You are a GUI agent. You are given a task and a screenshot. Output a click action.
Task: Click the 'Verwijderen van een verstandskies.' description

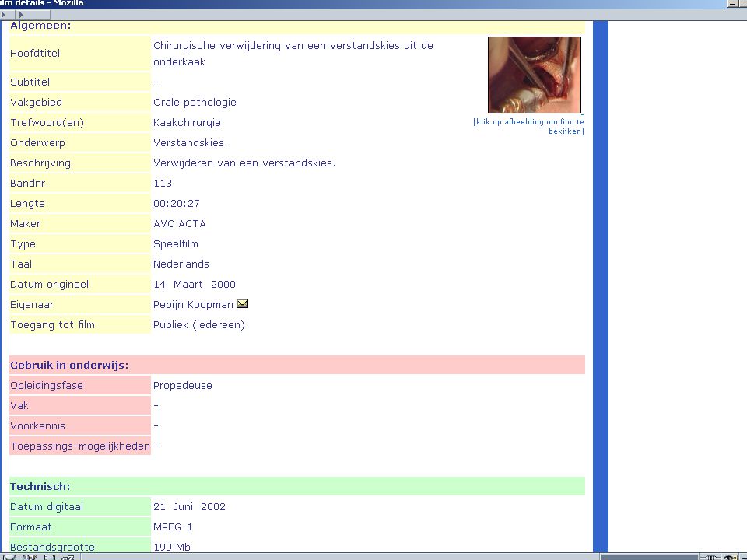tap(244, 163)
